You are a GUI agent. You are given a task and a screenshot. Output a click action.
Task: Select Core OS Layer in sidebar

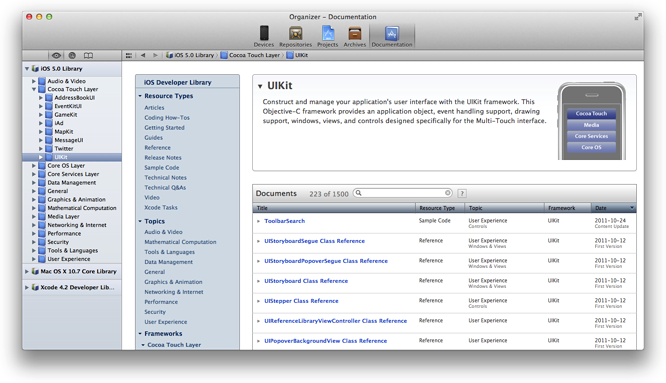(66, 166)
